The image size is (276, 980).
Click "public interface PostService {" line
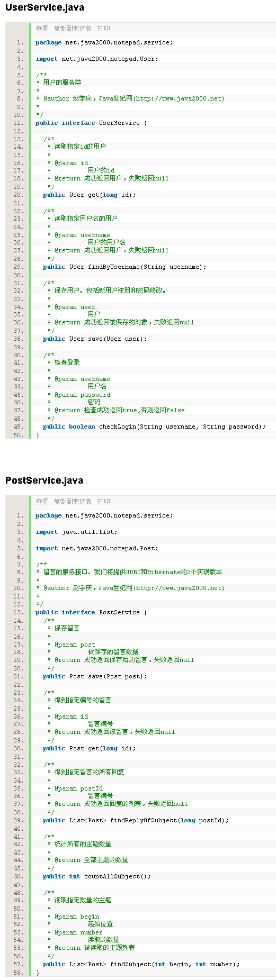click(x=91, y=612)
